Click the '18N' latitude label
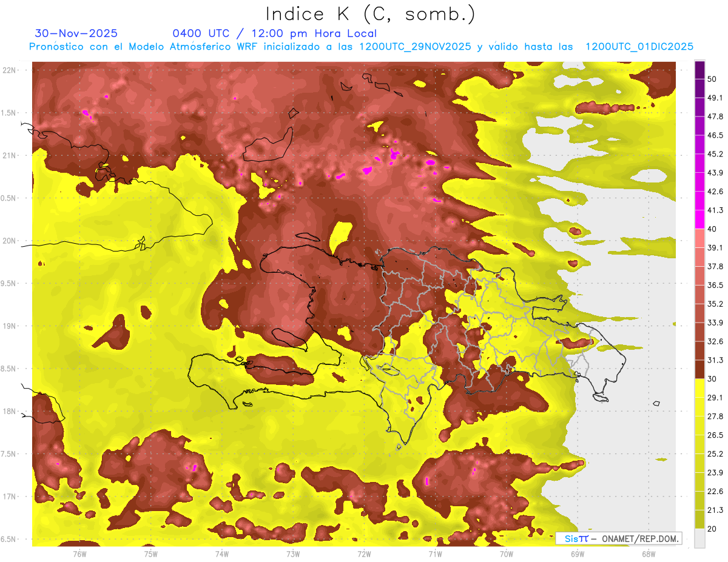The image size is (728, 562). [x=10, y=412]
